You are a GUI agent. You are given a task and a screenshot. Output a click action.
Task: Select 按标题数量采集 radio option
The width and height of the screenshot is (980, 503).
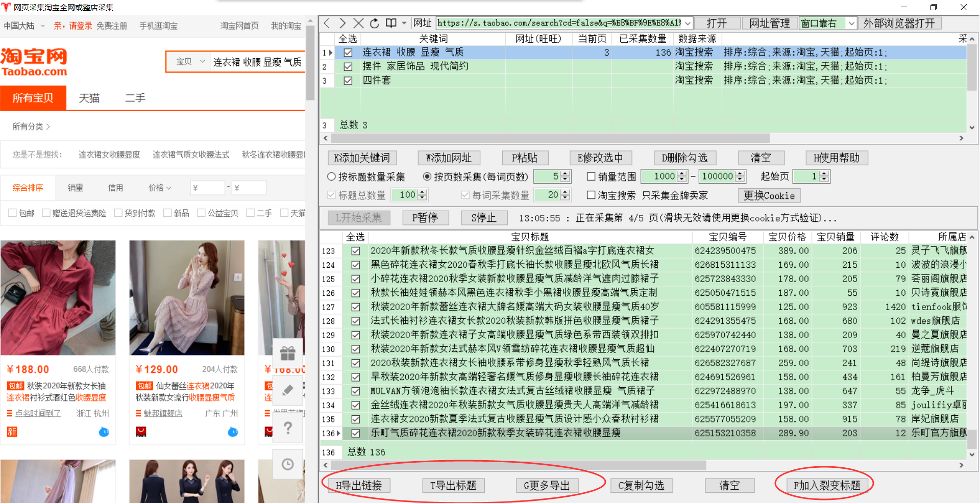pyautogui.click(x=332, y=177)
